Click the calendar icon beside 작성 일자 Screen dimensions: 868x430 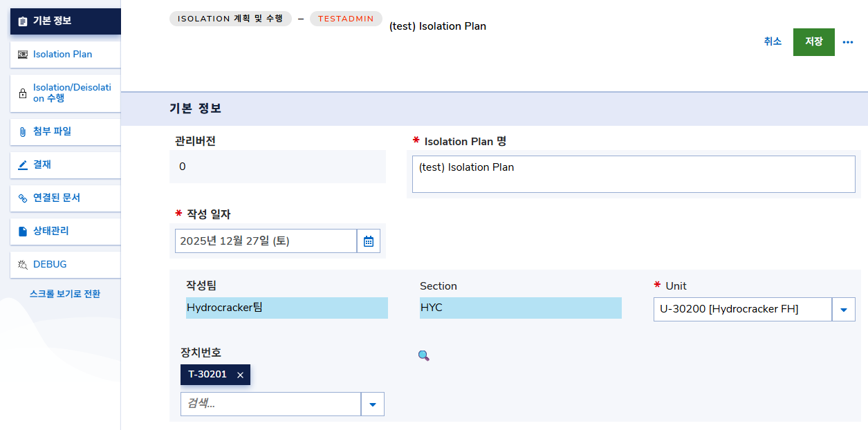coord(369,241)
